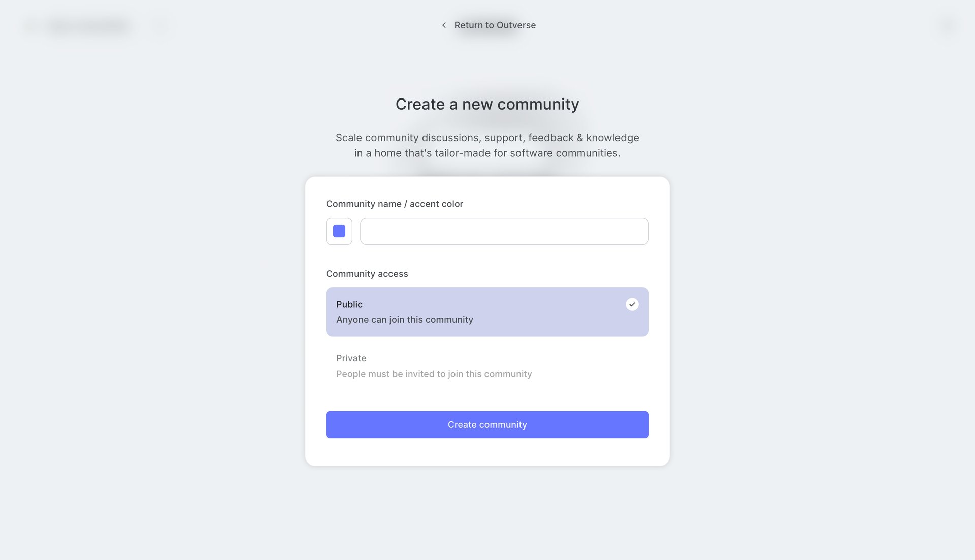
Task: Click the Community access section label
Action: point(367,273)
